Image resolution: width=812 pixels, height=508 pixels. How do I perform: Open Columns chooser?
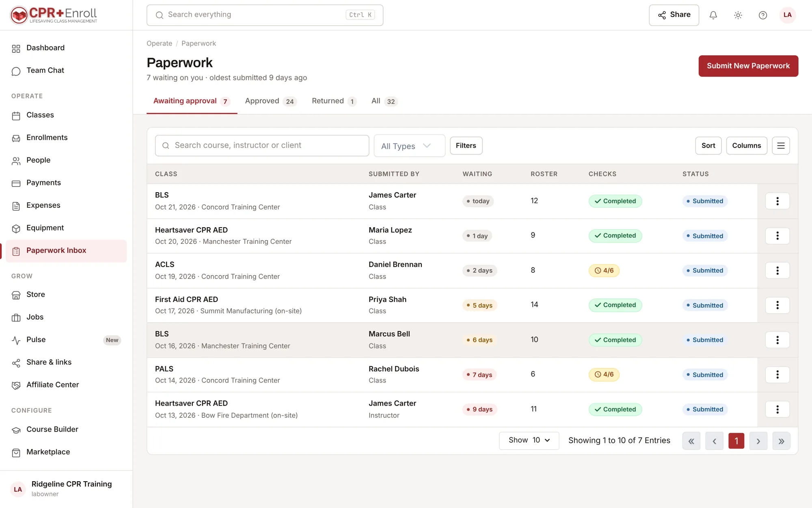(x=746, y=145)
